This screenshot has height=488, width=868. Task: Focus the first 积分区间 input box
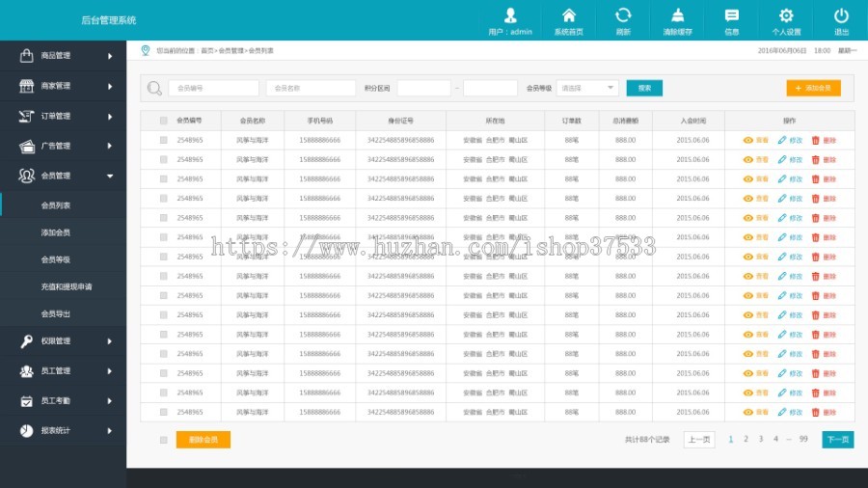click(423, 88)
